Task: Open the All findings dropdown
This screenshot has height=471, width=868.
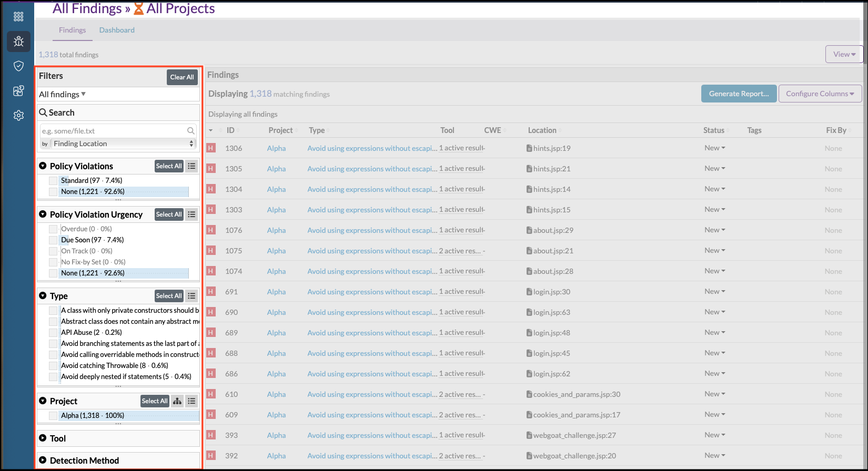Action: pos(62,95)
